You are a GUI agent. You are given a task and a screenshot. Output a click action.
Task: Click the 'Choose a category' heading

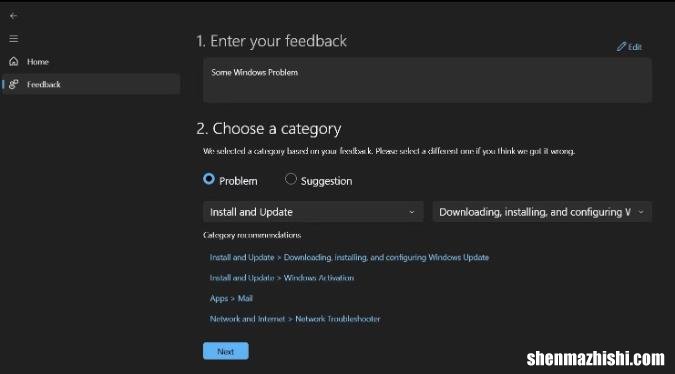tap(269, 129)
